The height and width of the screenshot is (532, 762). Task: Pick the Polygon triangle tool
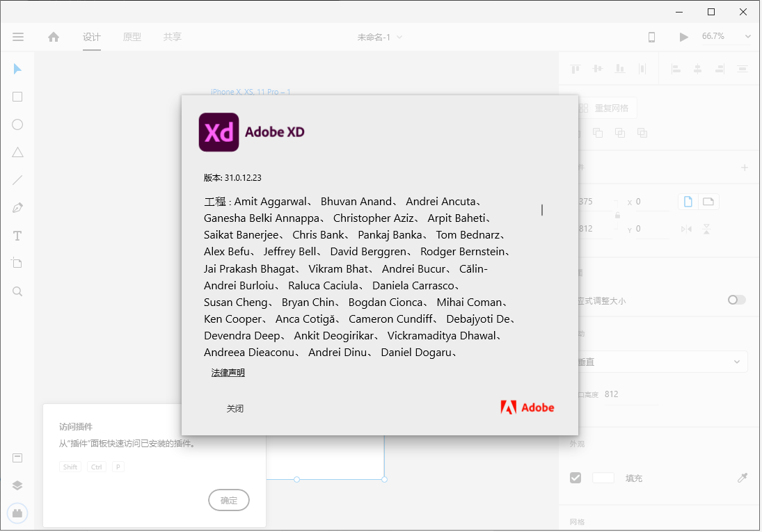[x=17, y=152]
